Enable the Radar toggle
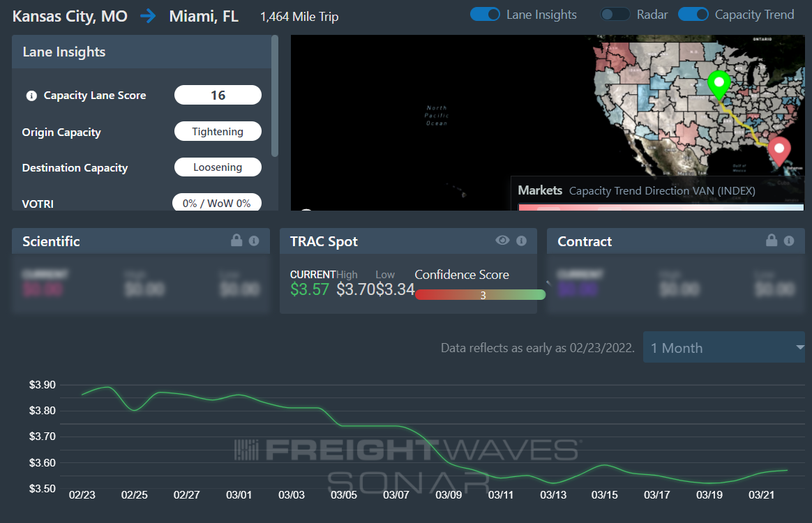Screen dimensions: 812x523 615,15
